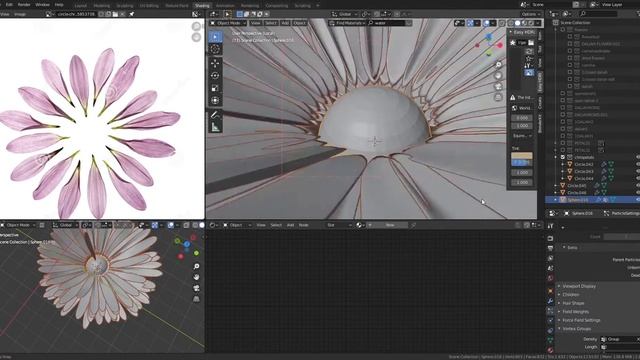Open the Particle properties tab
Screen dimensions: 640x360
coord(550,311)
